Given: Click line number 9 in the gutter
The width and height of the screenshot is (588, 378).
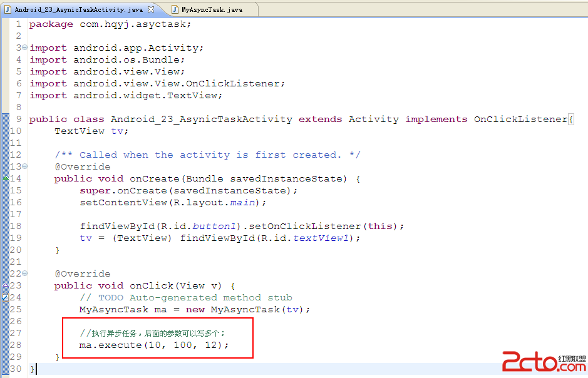Looking at the screenshot, I should 19,119.
